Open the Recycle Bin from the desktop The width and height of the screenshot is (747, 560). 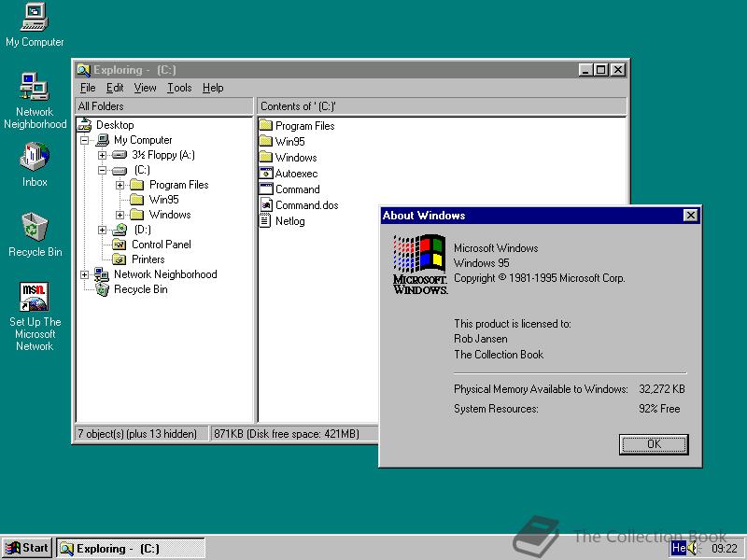(x=35, y=229)
